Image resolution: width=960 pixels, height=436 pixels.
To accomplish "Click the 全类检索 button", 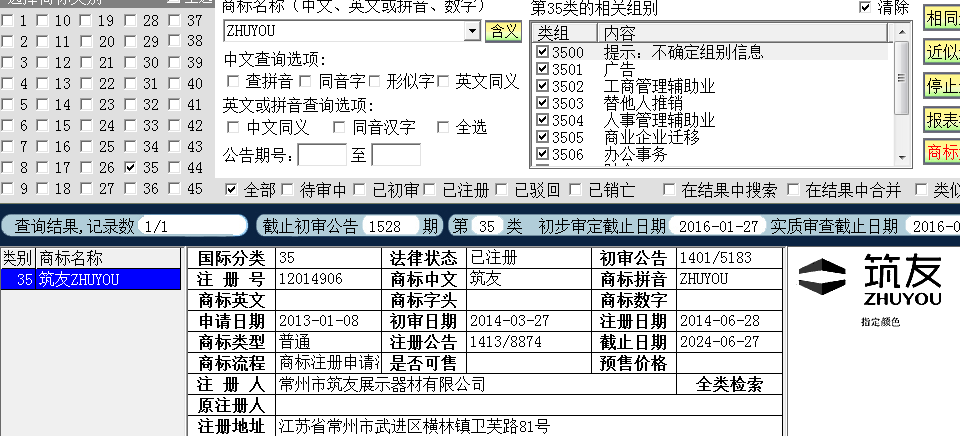I will (x=729, y=385).
